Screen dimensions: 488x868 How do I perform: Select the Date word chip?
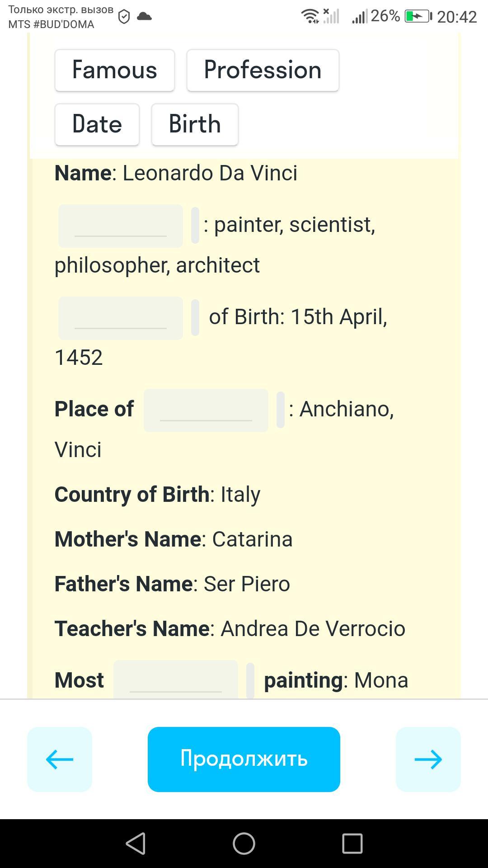click(x=97, y=124)
